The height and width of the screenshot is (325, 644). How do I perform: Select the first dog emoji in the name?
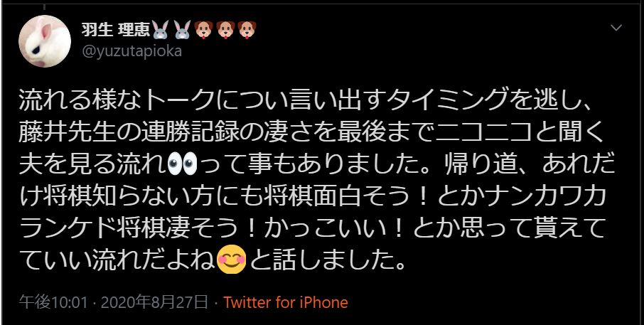pyautogui.click(x=204, y=30)
